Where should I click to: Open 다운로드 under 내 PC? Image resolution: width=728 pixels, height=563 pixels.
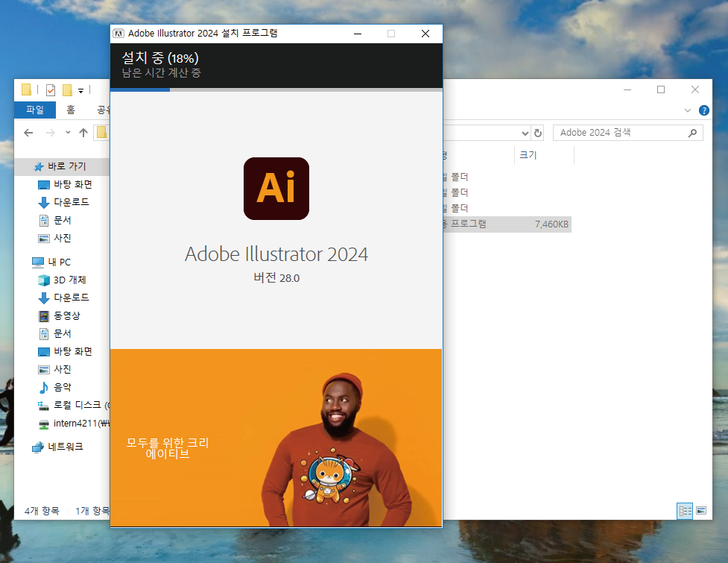[71, 298]
